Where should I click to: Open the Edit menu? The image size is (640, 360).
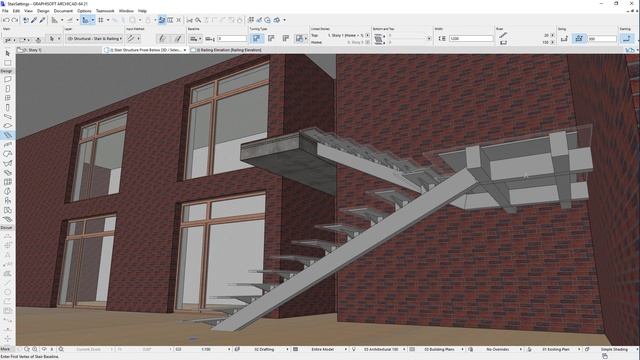16,11
